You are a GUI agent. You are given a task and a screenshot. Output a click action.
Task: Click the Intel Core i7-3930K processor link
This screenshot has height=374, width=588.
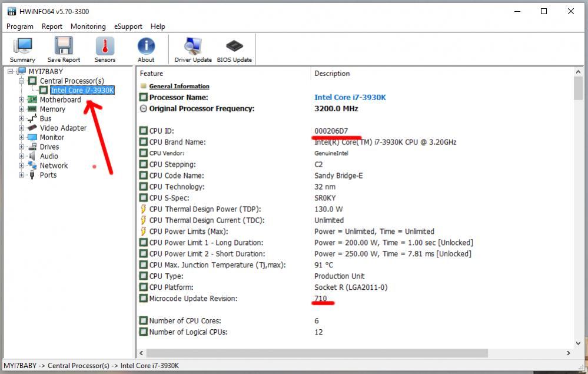pos(350,97)
